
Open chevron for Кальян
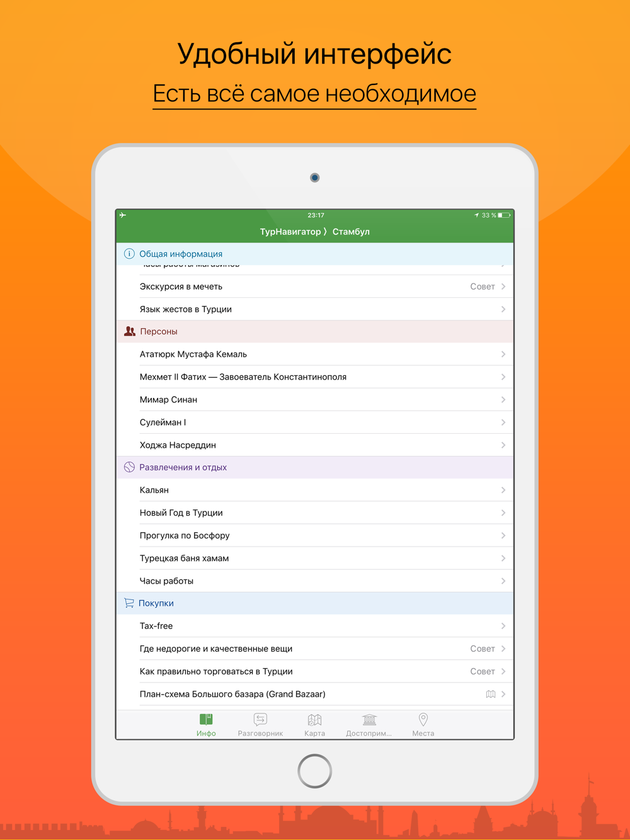click(503, 490)
